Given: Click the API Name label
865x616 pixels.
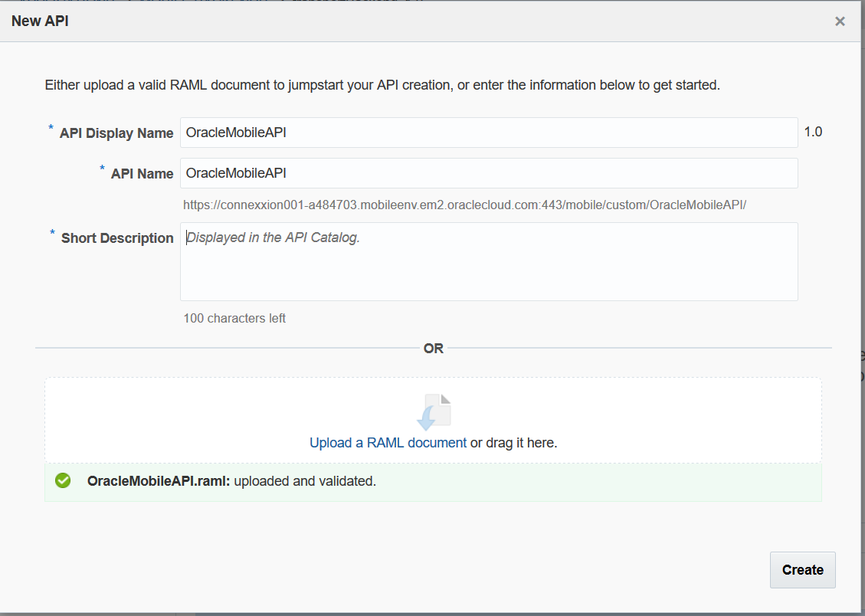Looking at the screenshot, I should click(143, 174).
